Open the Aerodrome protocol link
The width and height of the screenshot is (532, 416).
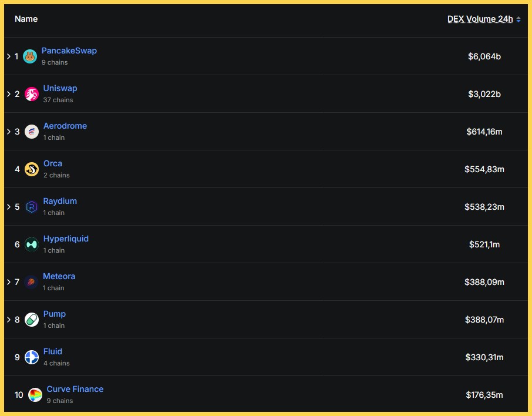[65, 126]
